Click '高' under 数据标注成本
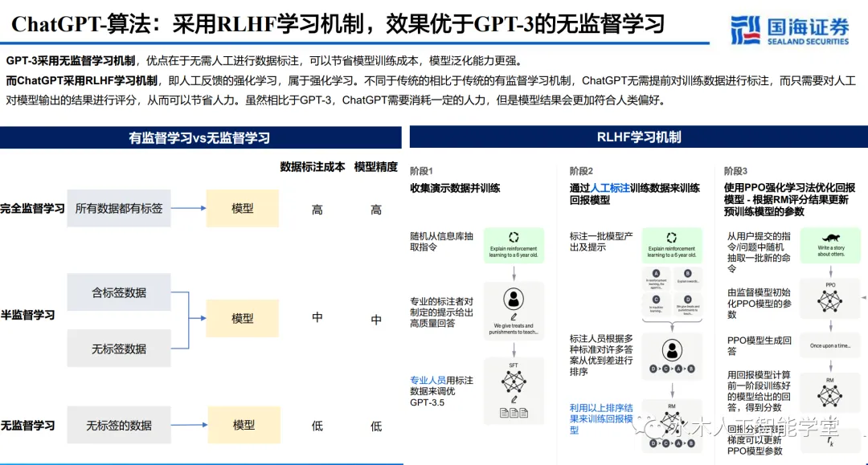 (317, 210)
